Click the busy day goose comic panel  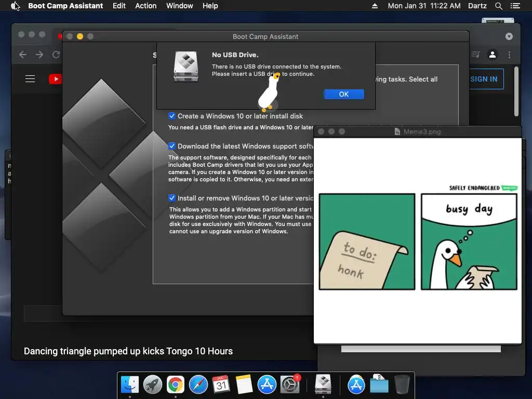click(469, 242)
